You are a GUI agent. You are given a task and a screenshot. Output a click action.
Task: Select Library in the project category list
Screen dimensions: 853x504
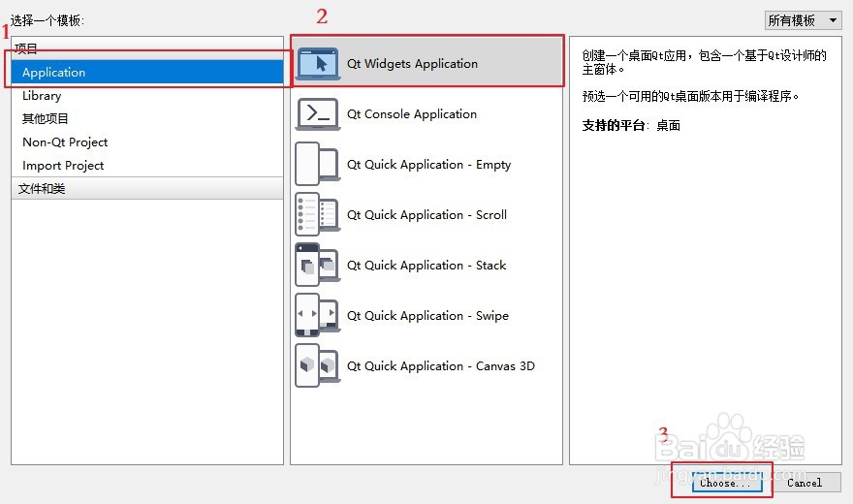[x=147, y=96]
